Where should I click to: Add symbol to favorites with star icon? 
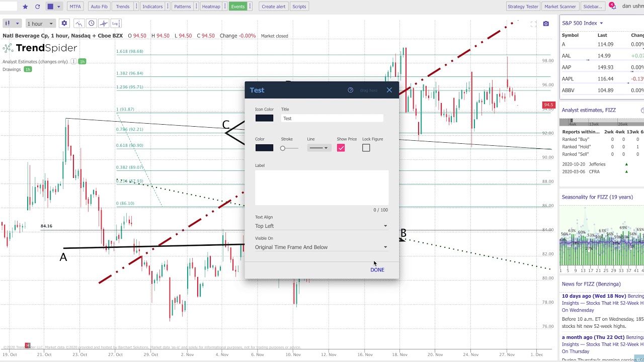pyautogui.click(x=25, y=7)
